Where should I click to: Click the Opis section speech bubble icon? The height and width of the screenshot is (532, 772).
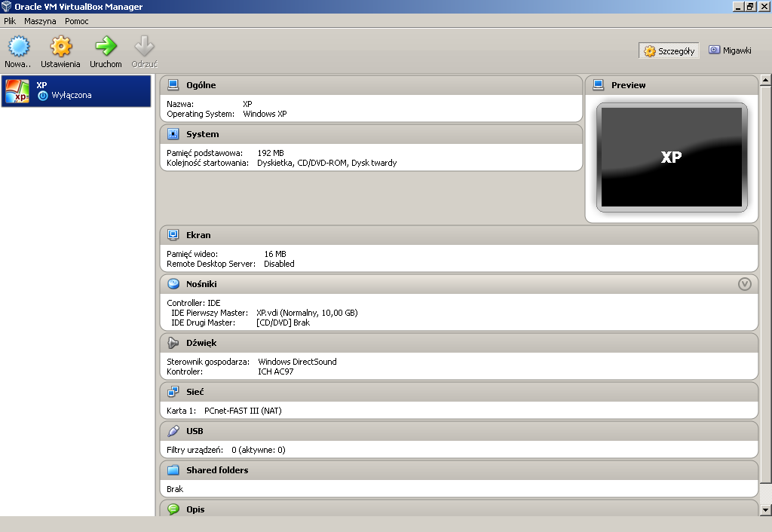[173, 509]
